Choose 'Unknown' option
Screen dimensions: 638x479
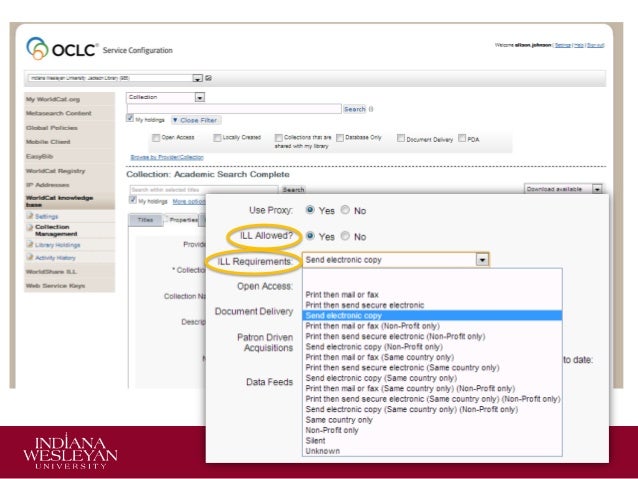click(x=322, y=451)
